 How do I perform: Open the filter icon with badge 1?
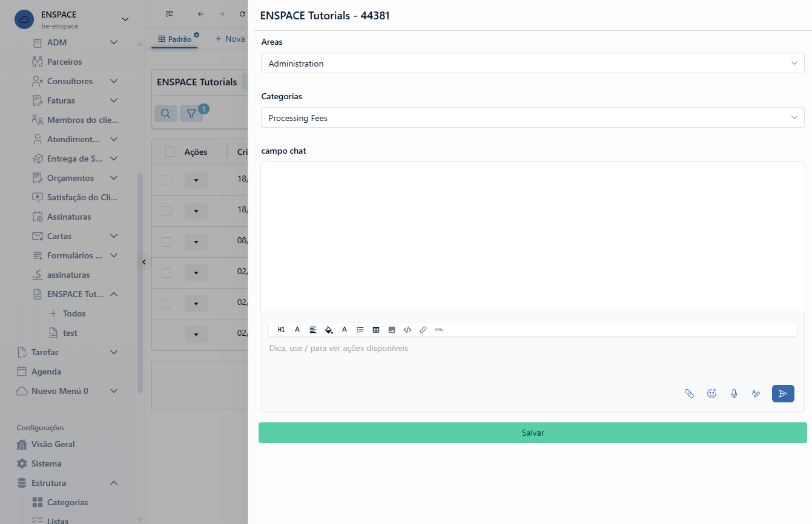[191, 114]
